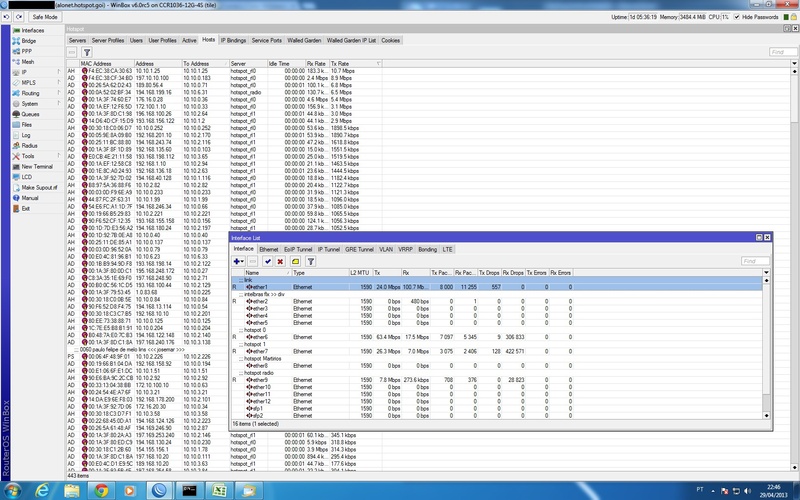Open New Terminal from the sidebar
Screen dimensions: 800x500
[x=37, y=166]
